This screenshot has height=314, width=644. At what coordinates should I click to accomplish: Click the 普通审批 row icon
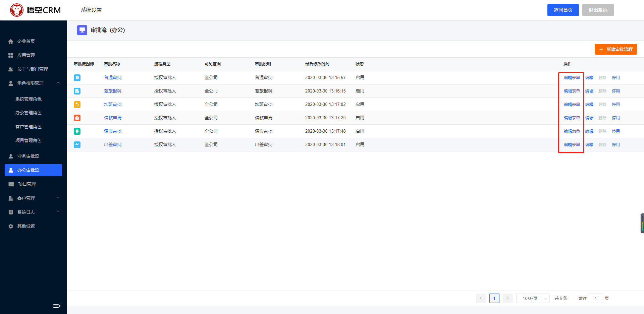pyautogui.click(x=77, y=78)
